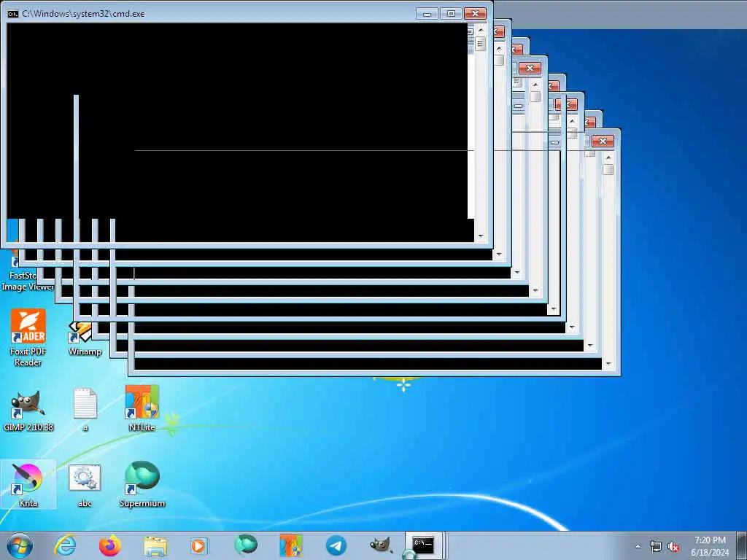Open Telegram from the taskbar

tap(336, 545)
